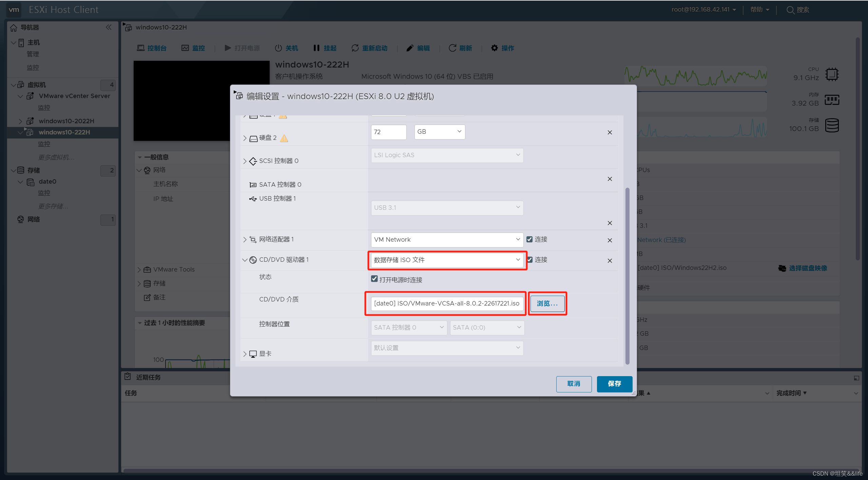Expand windows10-2022H tree node
868x480 pixels.
point(20,121)
